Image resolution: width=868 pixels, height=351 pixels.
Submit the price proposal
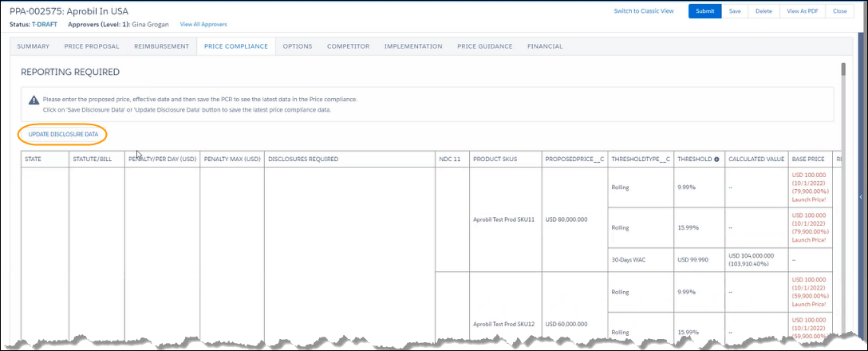pyautogui.click(x=704, y=11)
